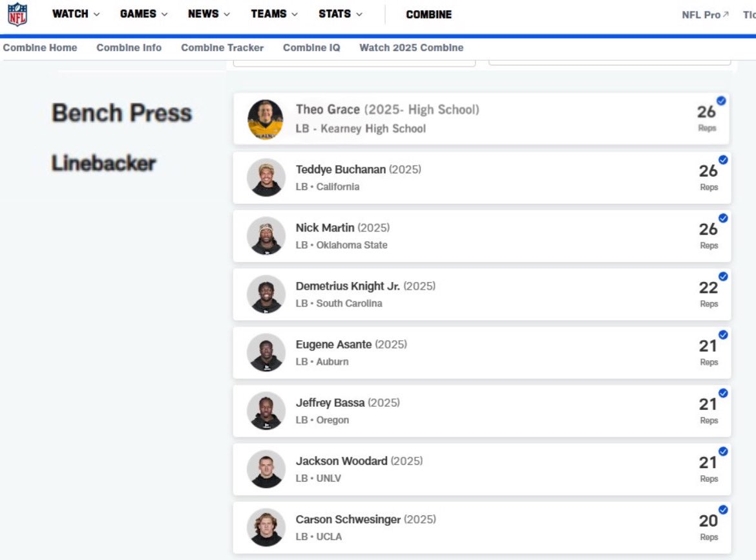The image size is (756, 560).
Task: Open the WATCH dropdown menu
Action: click(x=76, y=14)
